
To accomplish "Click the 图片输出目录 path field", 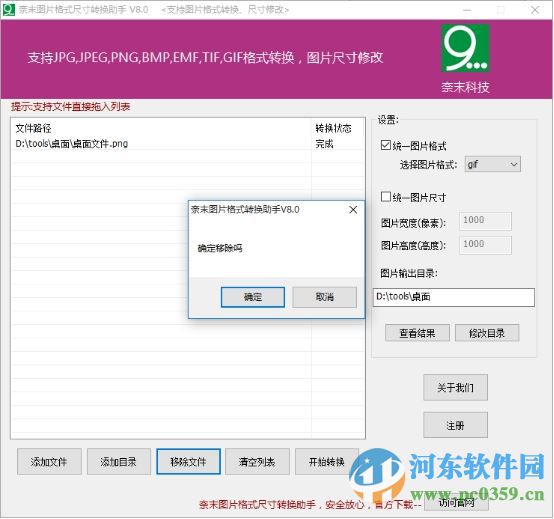I will point(454,297).
